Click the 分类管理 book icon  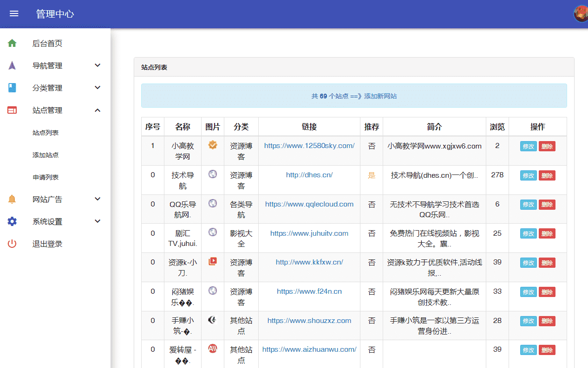[12, 88]
